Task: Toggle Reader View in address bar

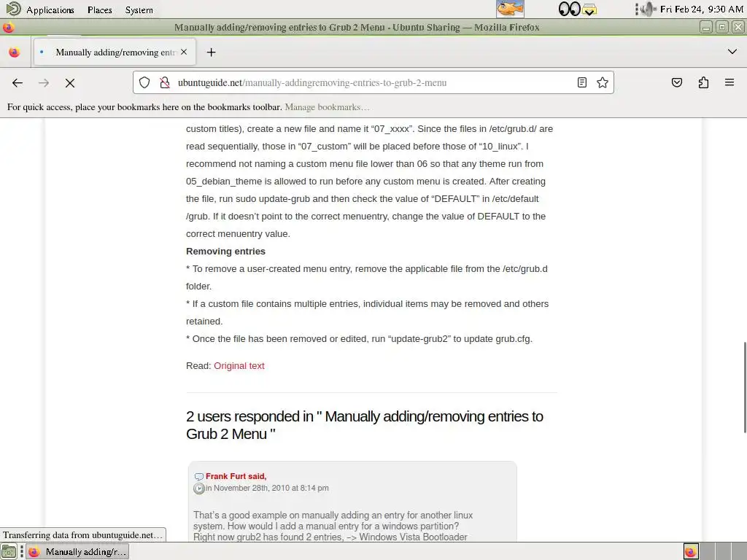Action: 581,82
